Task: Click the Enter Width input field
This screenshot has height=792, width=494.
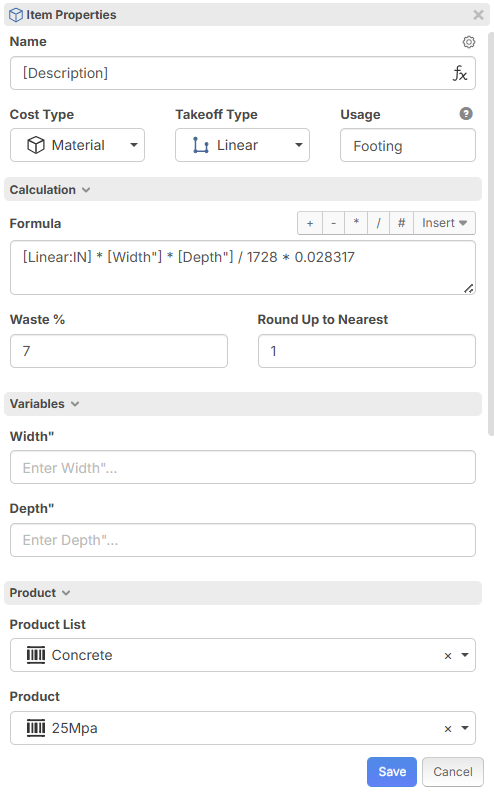Action: click(243, 467)
